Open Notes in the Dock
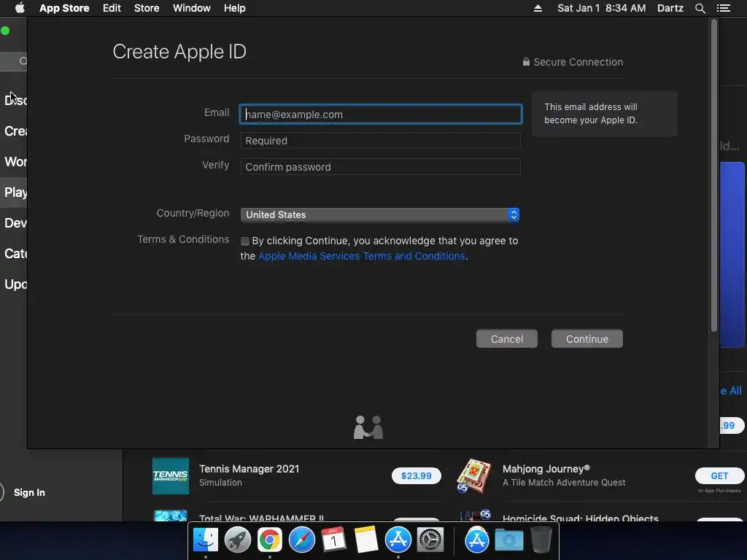 point(365,540)
